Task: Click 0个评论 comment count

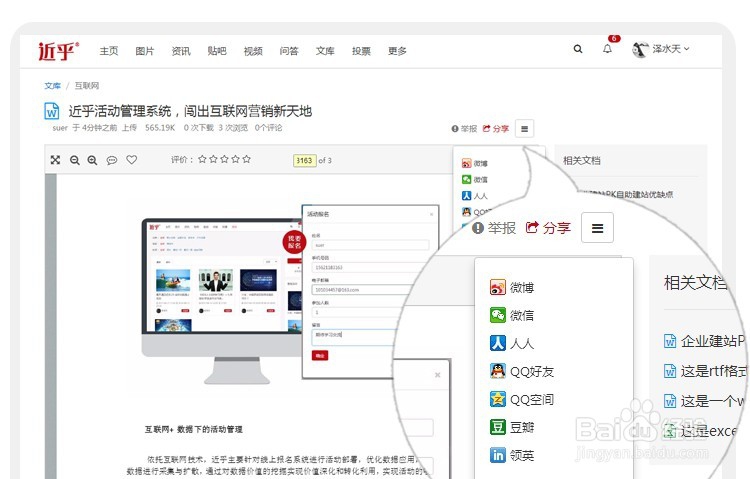Action: pos(268,128)
